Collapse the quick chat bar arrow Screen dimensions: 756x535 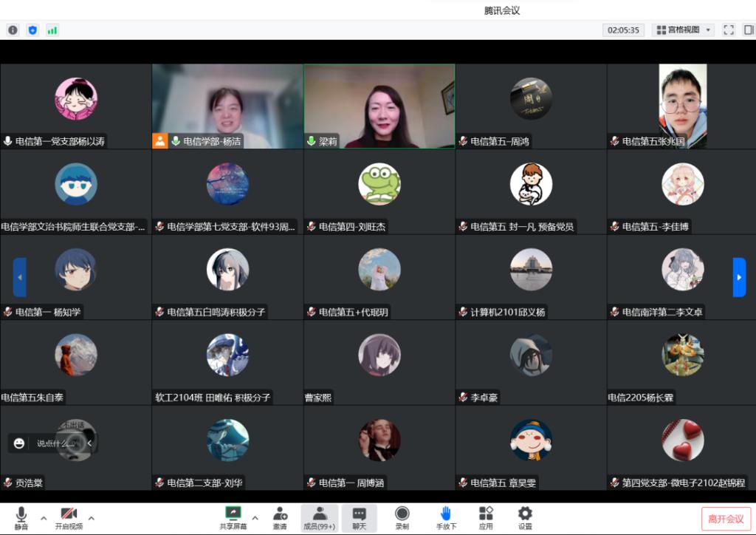pos(89,443)
